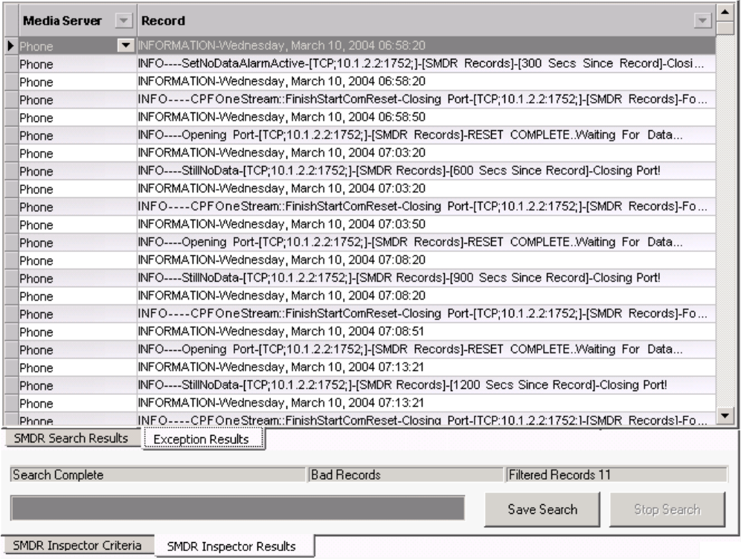Click the Filtered Records 11 status field
This screenshot has width=741, height=560.
click(617, 474)
